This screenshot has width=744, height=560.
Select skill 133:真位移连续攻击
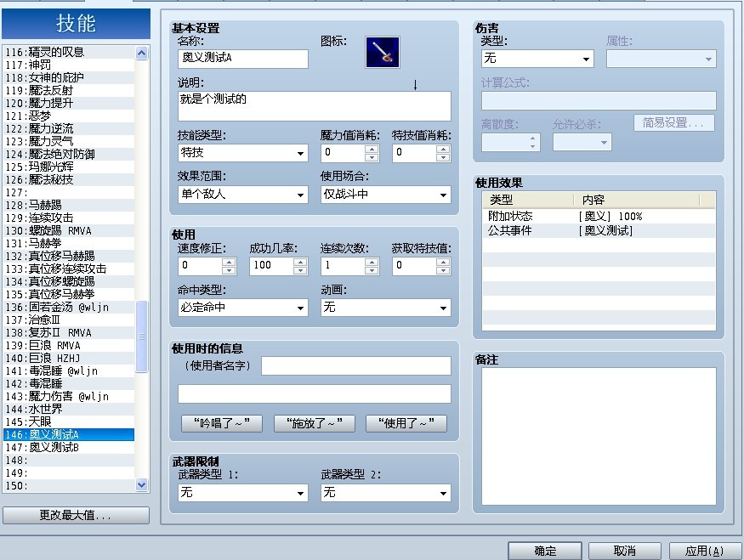[69, 269]
